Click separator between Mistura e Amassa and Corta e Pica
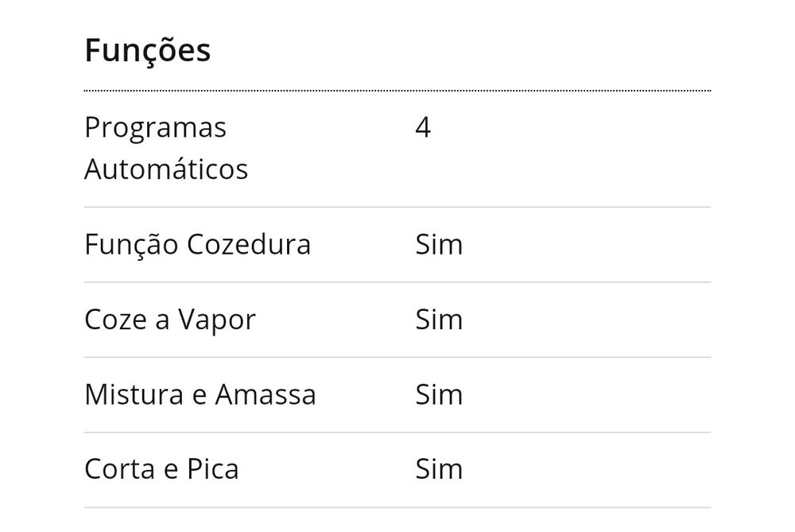 coord(397,433)
